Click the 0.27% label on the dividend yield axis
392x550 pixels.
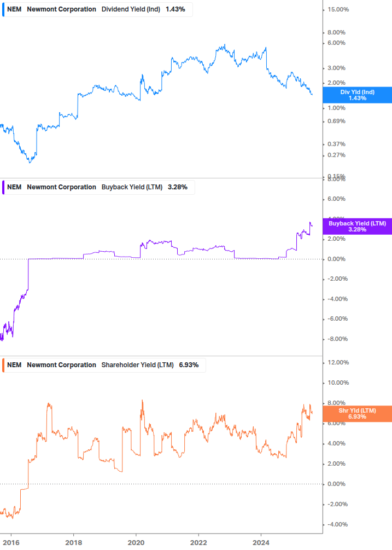click(x=336, y=155)
